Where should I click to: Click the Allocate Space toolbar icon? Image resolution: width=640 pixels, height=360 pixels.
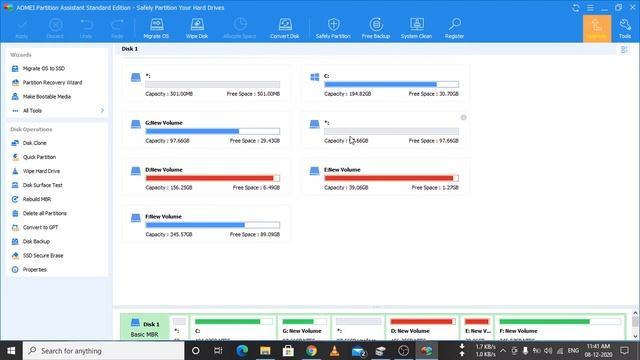[x=240, y=28]
